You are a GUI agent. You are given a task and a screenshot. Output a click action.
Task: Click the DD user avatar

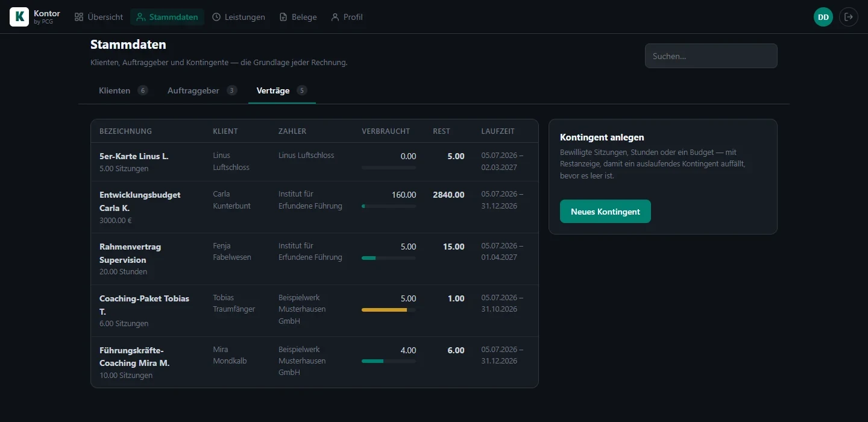823,17
